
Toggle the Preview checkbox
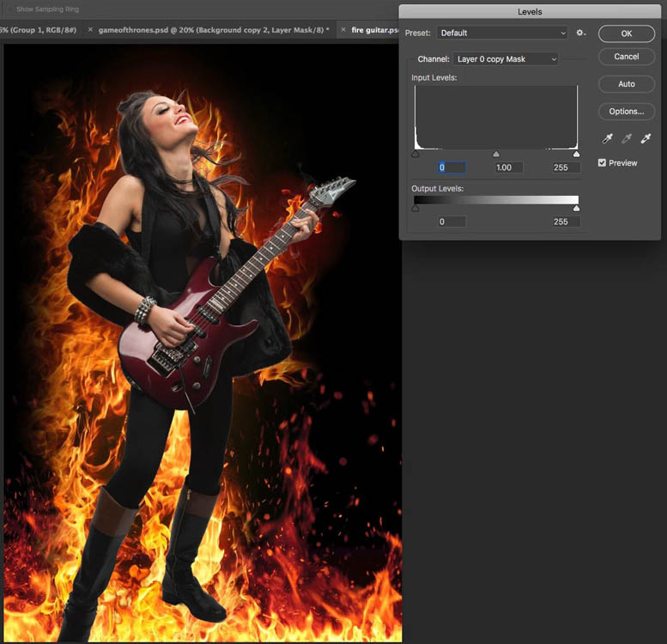(x=602, y=162)
